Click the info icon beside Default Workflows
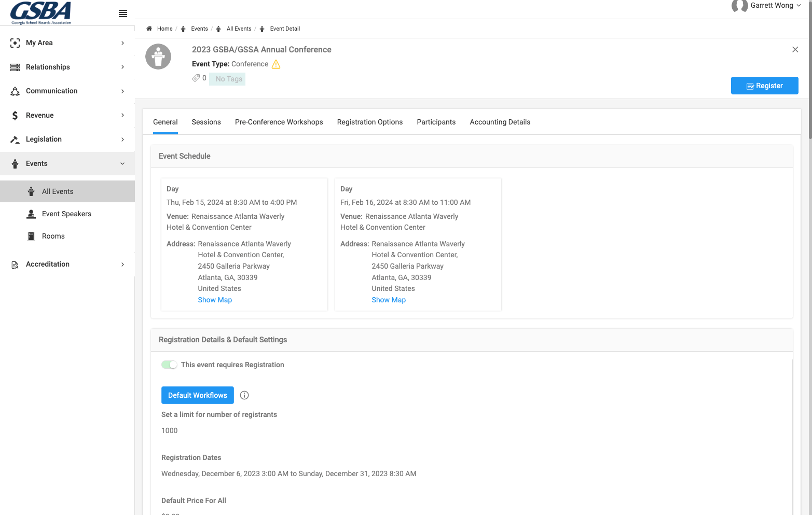Screen dimensions: 812x515 tap(244, 395)
